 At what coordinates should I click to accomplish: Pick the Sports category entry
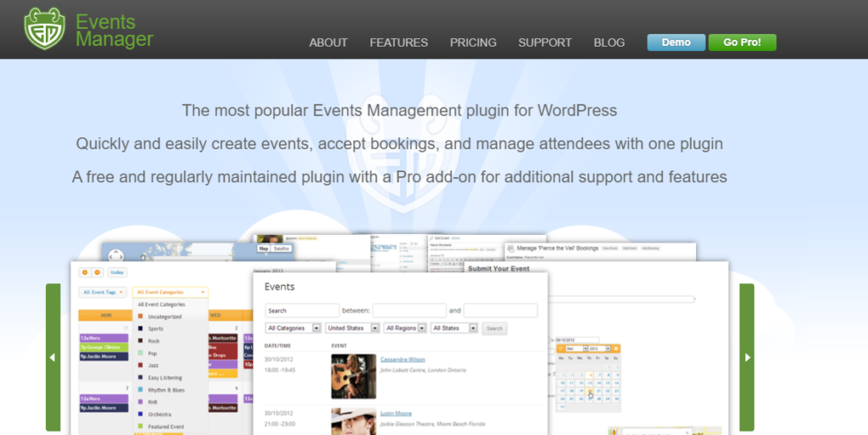coord(156,329)
